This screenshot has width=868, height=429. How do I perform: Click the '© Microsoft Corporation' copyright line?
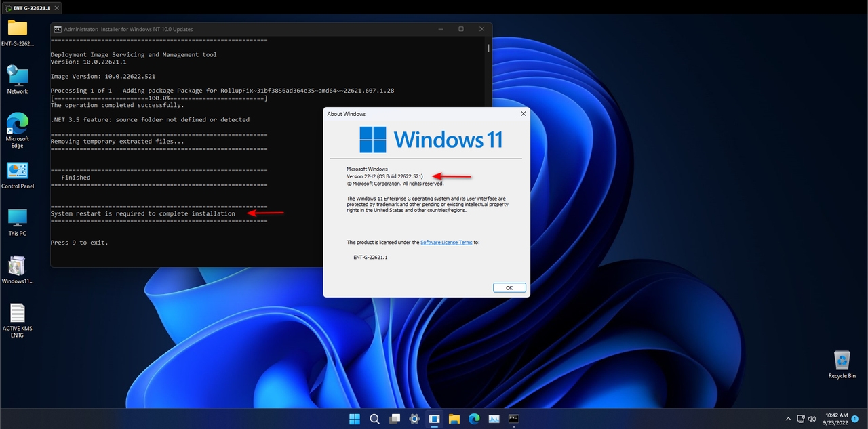[x=395, y=183]
